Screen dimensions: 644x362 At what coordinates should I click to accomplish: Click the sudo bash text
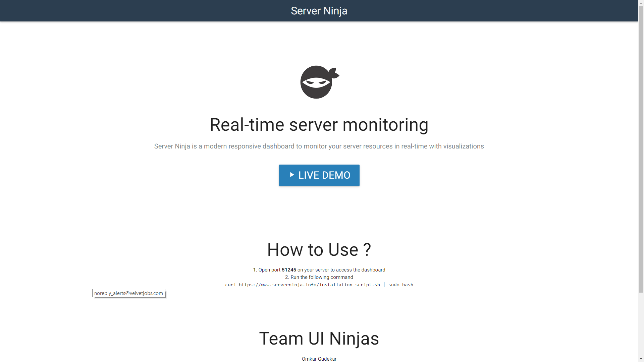click(x=400, y=285)
